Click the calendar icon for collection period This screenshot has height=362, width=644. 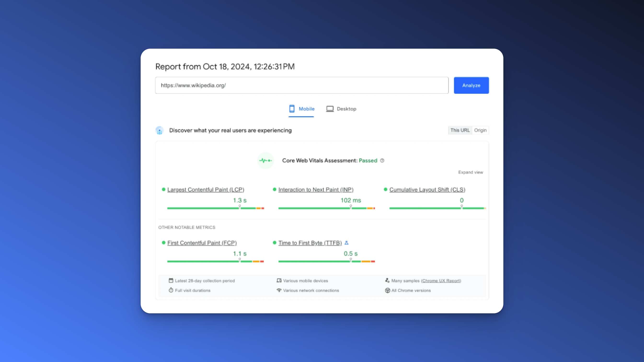pos(171,280)
